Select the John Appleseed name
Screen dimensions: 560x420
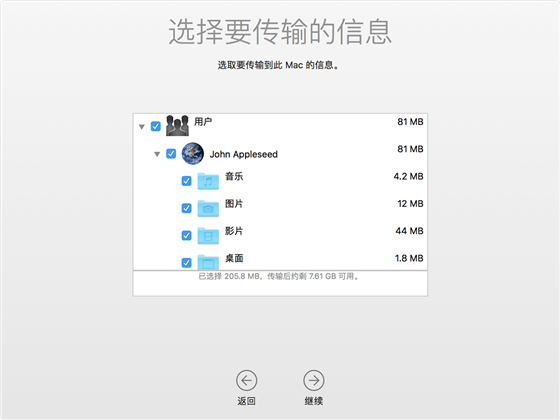tap(244, 154)
